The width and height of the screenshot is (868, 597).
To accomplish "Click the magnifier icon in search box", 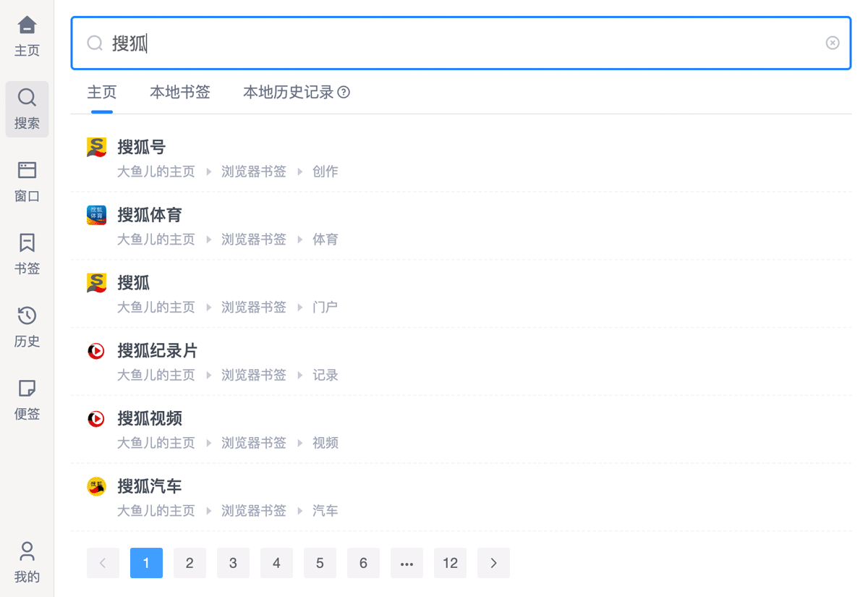I will pyautogui.click(x=95, y=43).
